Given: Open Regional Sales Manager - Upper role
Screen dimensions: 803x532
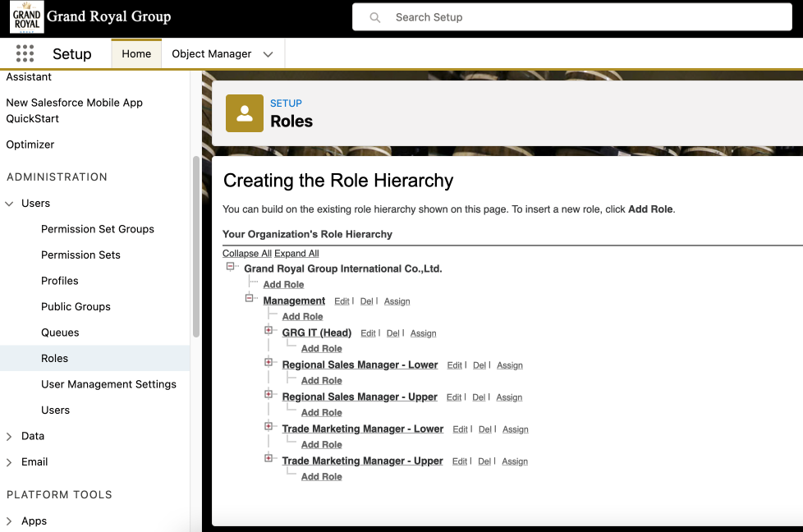Looking at the screenshot, I should [360, 397].
